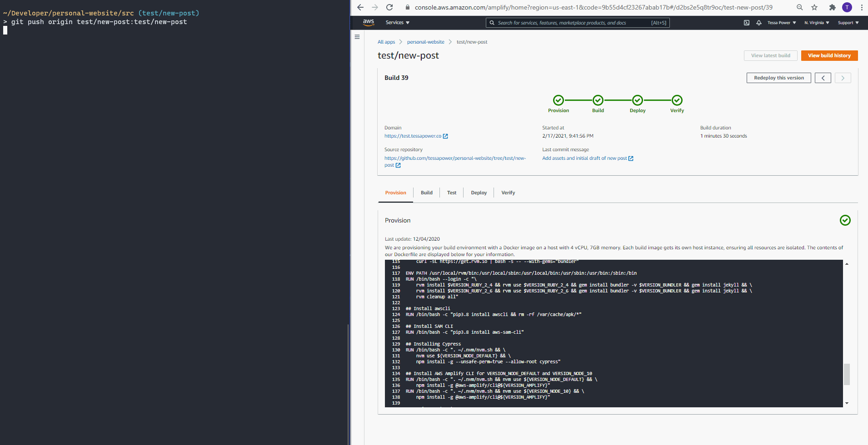Open the zoom magnifier in the address bar
Image resolution: width=868 pixels, height=445 pixels.
[799, 7]
